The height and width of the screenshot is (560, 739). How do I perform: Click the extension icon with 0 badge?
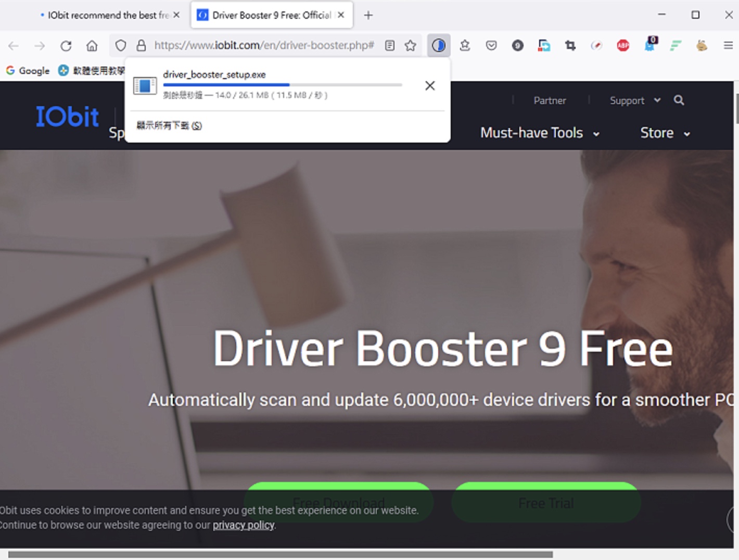[x=650, y=44]
